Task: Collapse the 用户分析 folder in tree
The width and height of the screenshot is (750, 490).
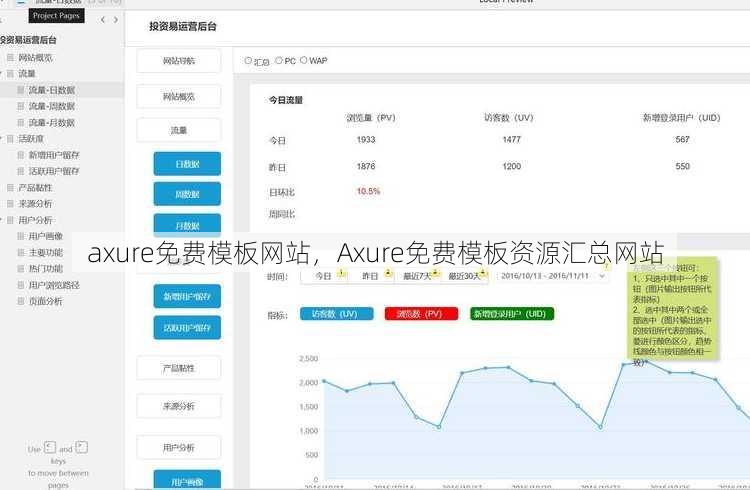Action: (x=1, y=220)
